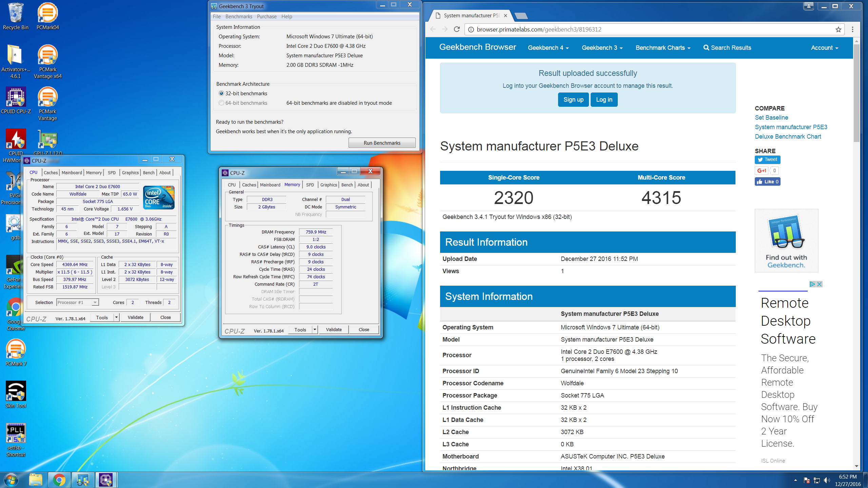The width and height of the screenshot is (868, 488).
Task: Open CPUID CPU-Z desktop icon
Action: tap(16, 101)
